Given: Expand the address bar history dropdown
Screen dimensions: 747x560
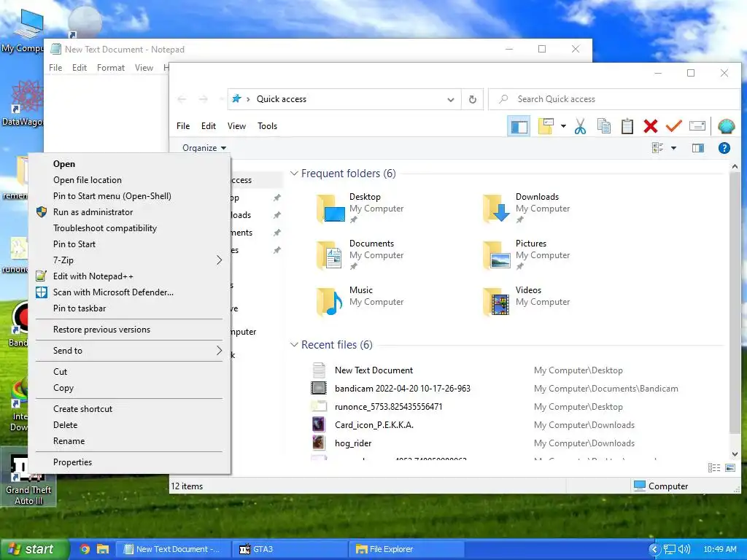Looking at the screenshot, I should (x=451, y=99).
